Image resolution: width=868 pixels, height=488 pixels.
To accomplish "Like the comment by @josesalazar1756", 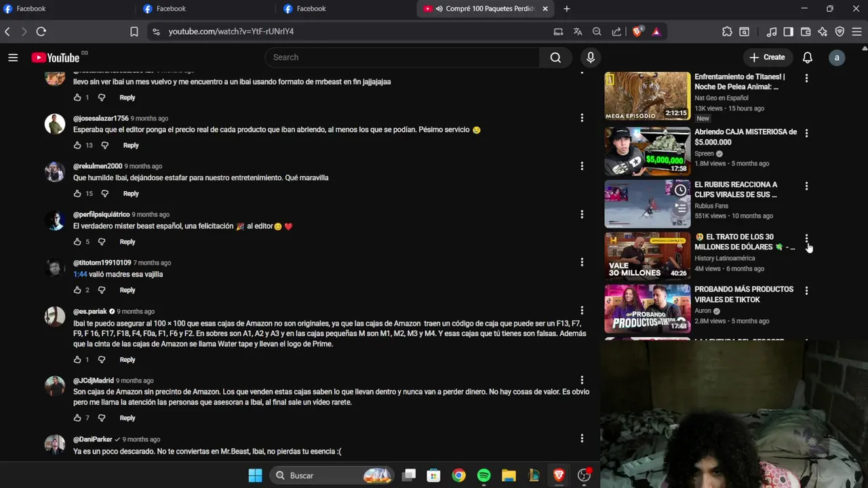I will [77, 145].
